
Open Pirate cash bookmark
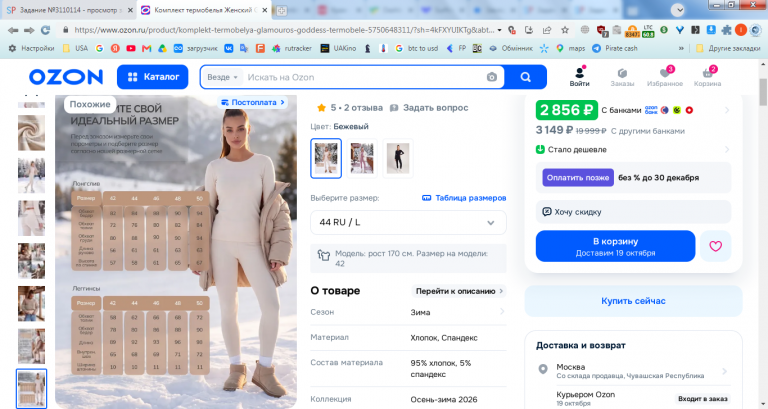click(x=615, y=48)
